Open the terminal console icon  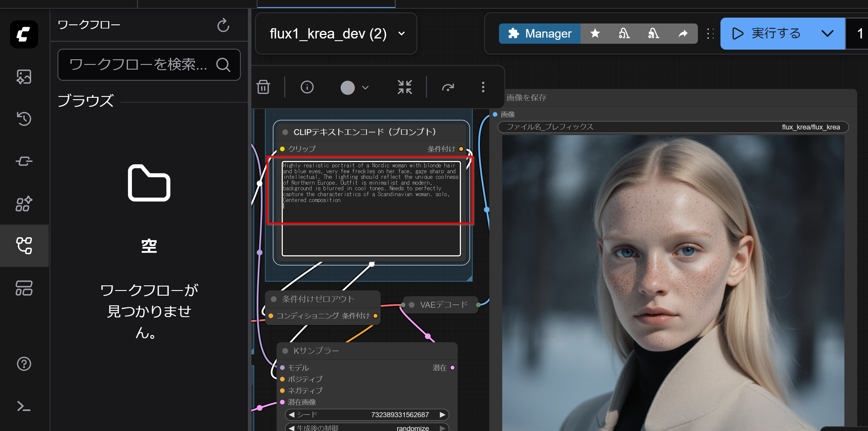(x=24, y=406)
